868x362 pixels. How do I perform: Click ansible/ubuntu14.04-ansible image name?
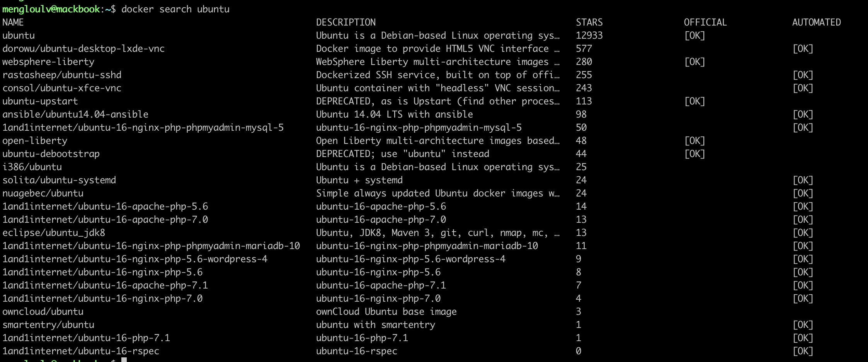(x=75, y=114)
